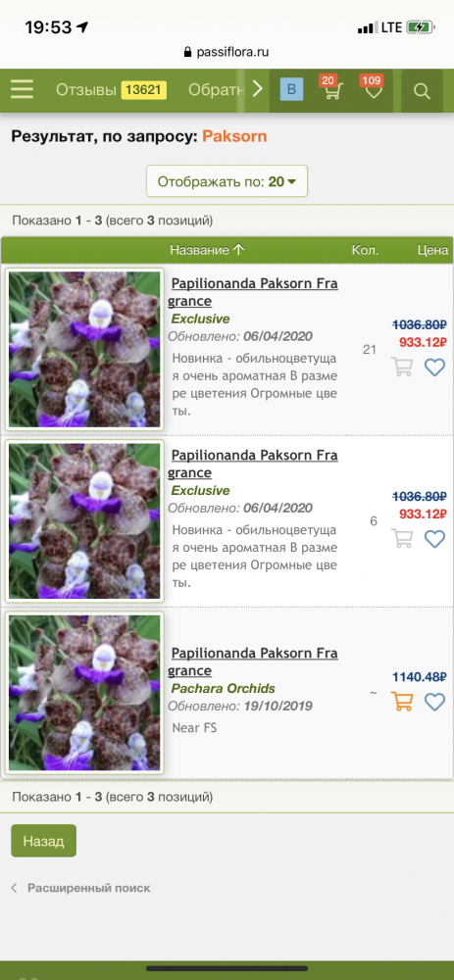Favorite the second Paksorn Fragrance item
This screenshot has height=980, width=454.
(x=434, y=539)
